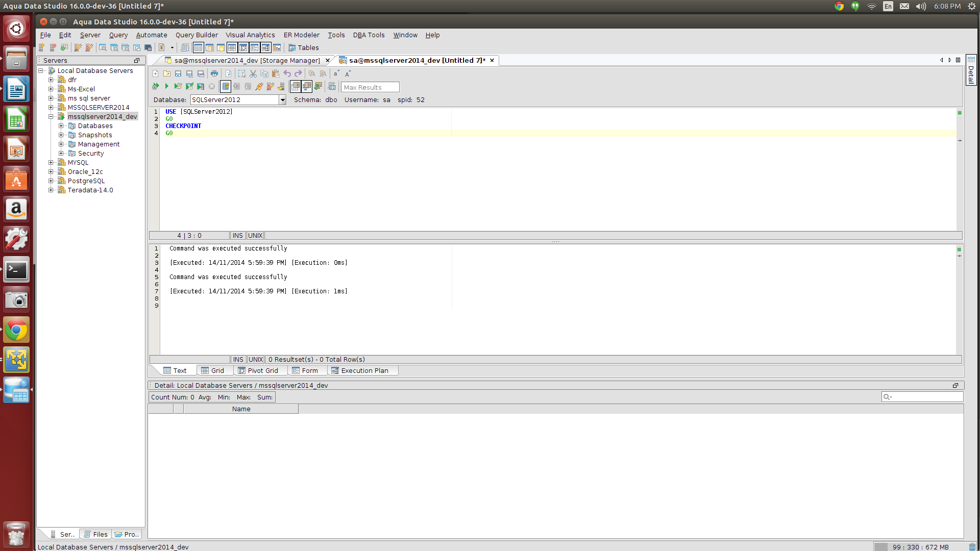Toggle INS insert mode in editor status
Viewport: 980px width, 551px height.
237,236
